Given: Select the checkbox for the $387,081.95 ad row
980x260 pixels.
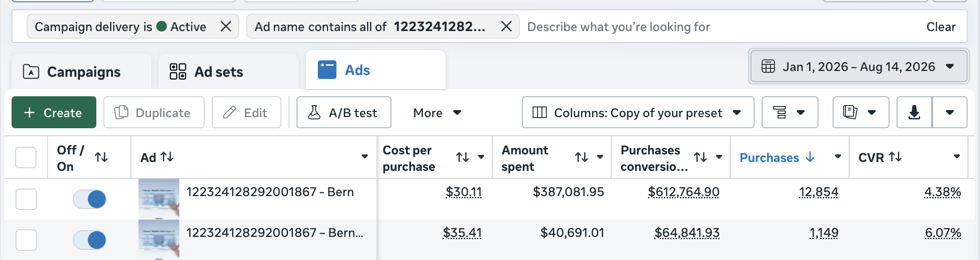Looking at the screenshot, I should pyautogui.click(x=26, y=199).
